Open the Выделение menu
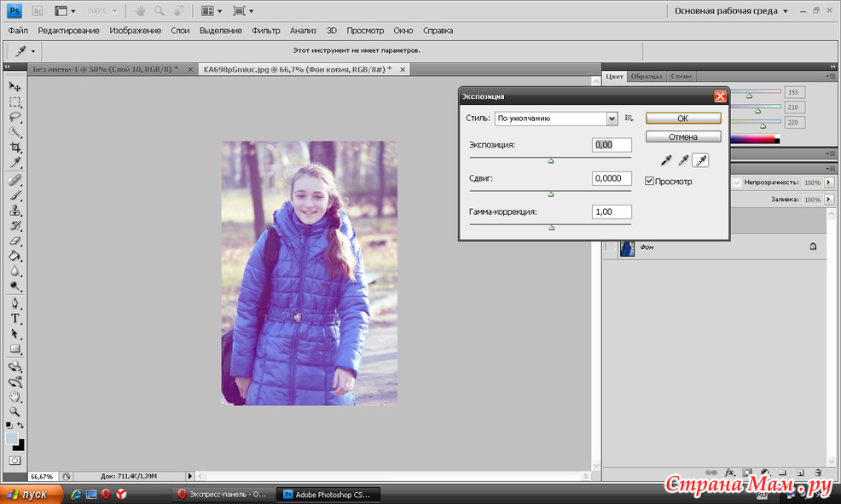 coord(220,31)
